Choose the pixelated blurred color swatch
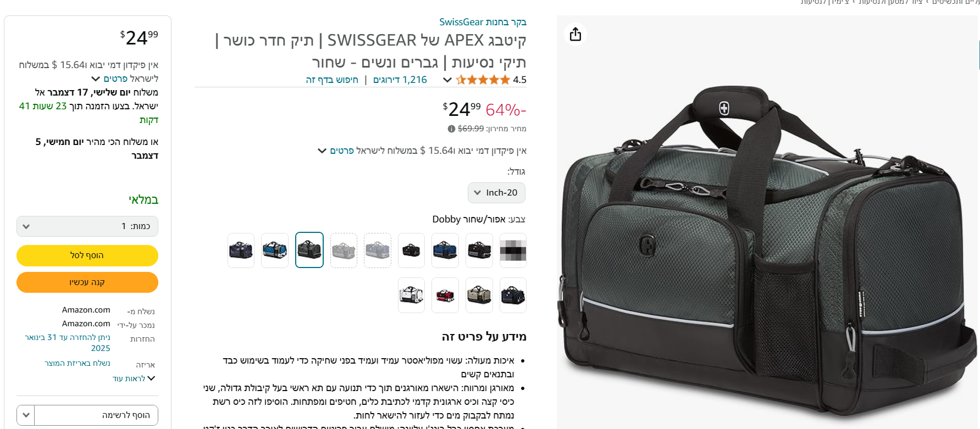Screen dimensions: 980x429 pos(513,250)
